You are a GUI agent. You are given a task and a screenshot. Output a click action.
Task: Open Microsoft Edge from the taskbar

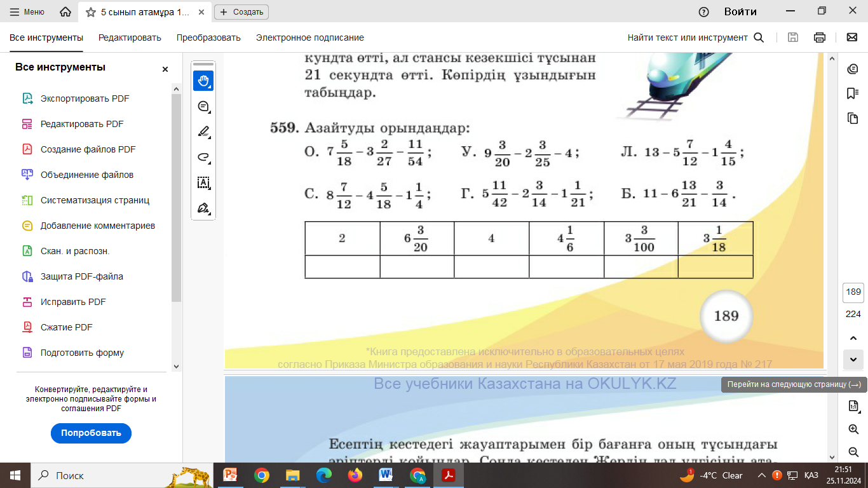[x=324, y=475]
